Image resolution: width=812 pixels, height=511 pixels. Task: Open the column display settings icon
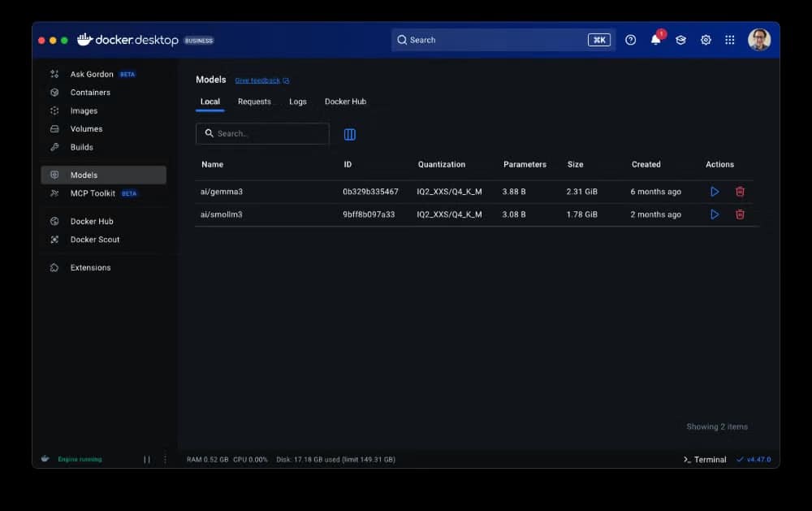[350, 134]
